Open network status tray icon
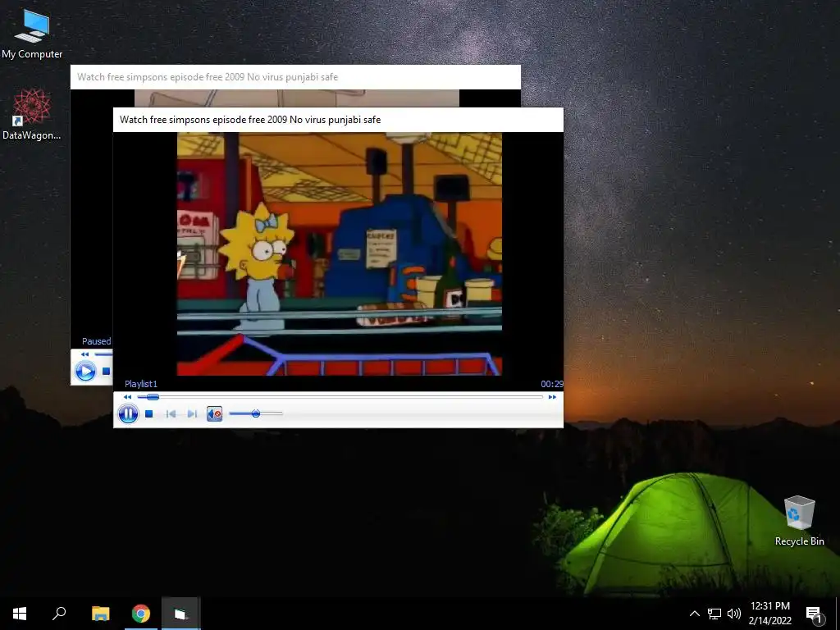Image resolution: width=840 pixels, height=630 pixels. [714, 614]
